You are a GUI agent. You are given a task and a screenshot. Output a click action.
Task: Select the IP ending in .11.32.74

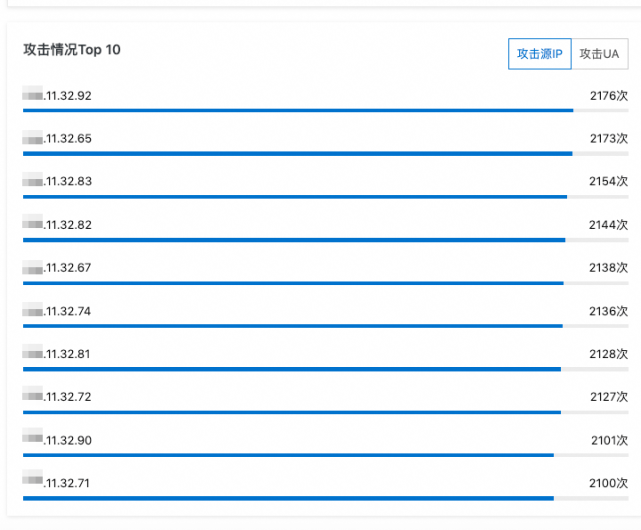coord(58,311)
